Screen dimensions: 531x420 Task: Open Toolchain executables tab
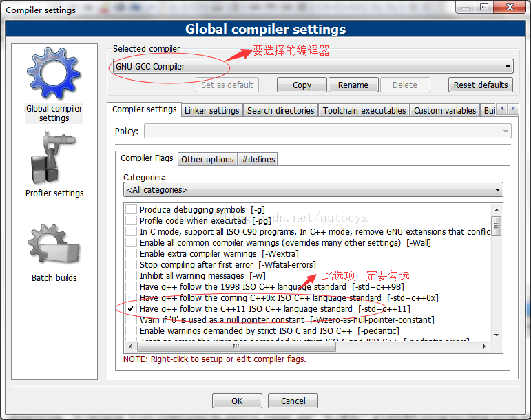click(x=364, y=111)
